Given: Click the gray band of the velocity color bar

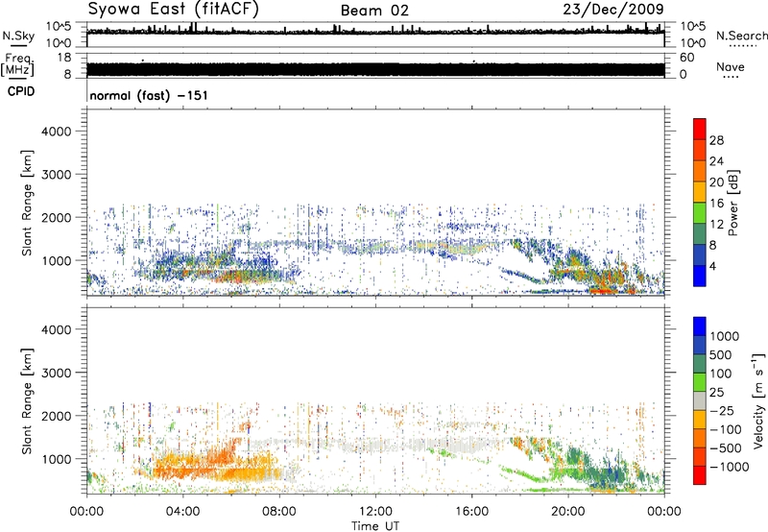Looking at the screenshot, I should pos(700,400).
